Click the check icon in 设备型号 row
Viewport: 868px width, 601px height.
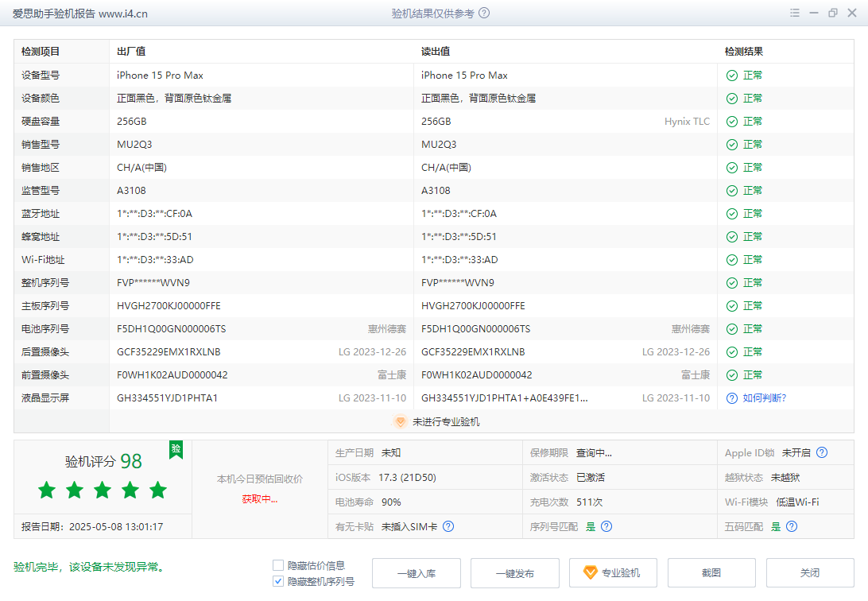(732, 76)
